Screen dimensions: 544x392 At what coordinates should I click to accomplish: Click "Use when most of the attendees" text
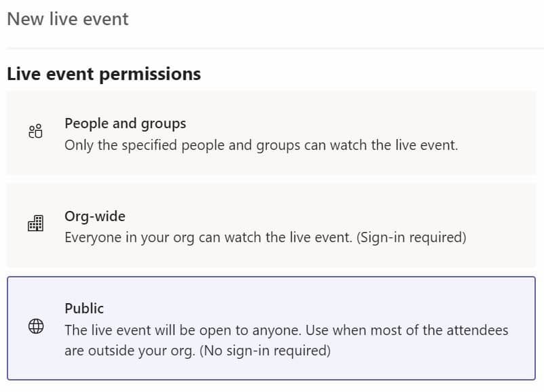(x=406, y=330)
